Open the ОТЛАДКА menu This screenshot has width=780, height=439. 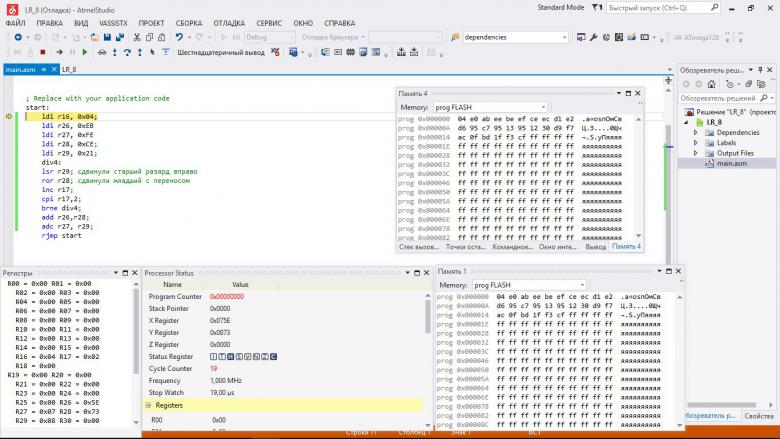229,23
